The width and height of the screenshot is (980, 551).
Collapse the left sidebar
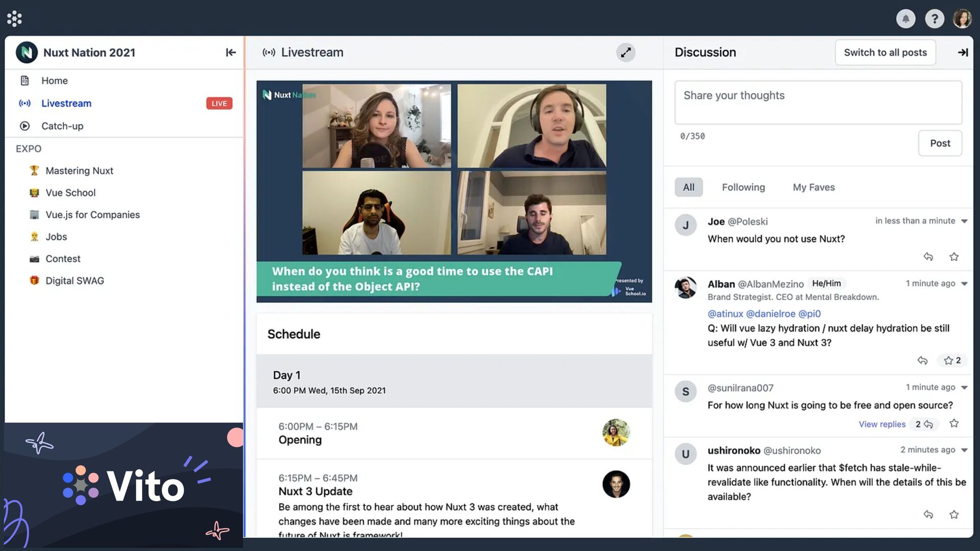pos(231,53)
